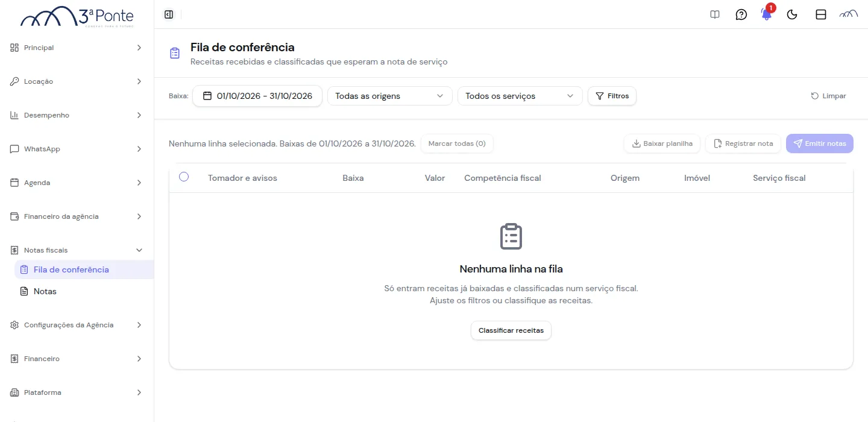Viewport: 868px width, 422px height.
Task: Click the Imóvel column header
Action: [697, 178]
